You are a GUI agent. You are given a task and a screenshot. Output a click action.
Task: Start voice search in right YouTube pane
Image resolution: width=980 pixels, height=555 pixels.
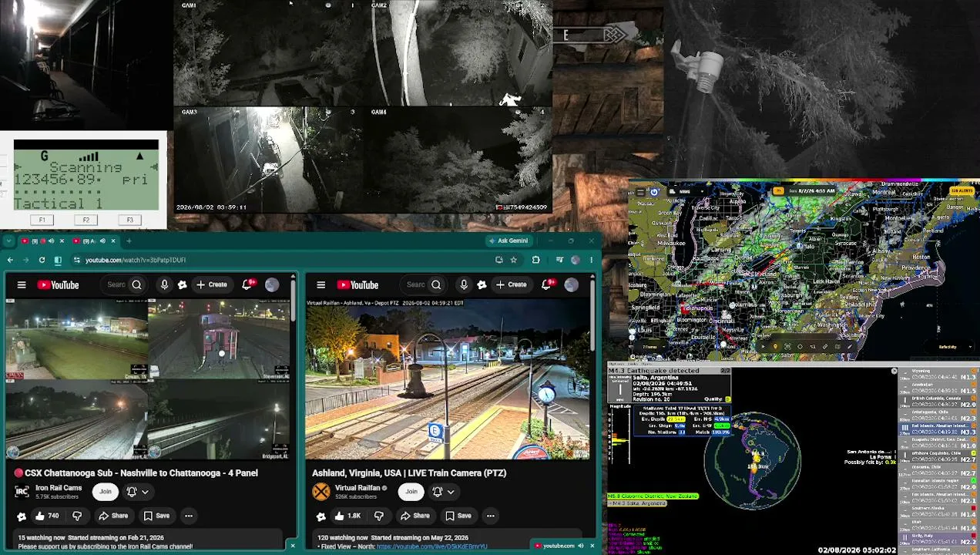point(464,284)
